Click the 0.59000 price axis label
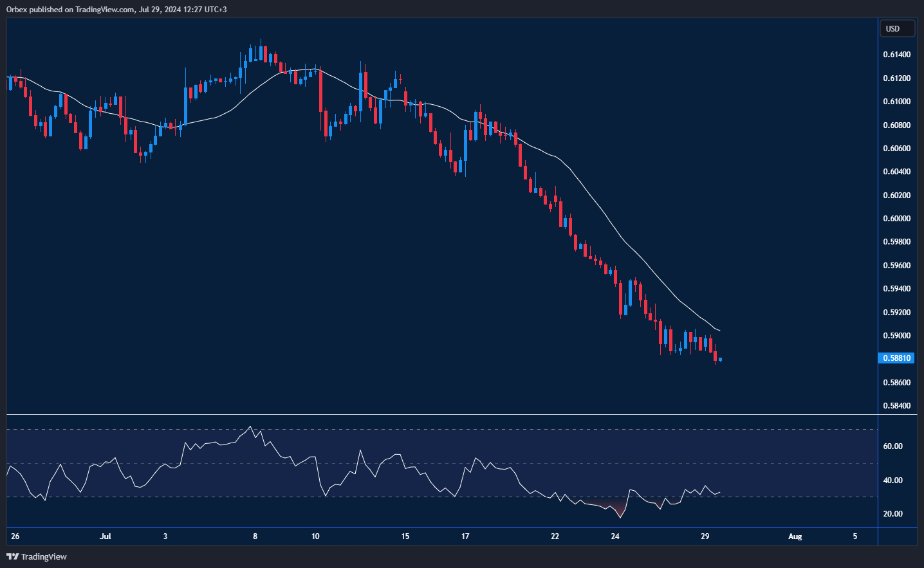The image size is (924, 568). [896, 336]
